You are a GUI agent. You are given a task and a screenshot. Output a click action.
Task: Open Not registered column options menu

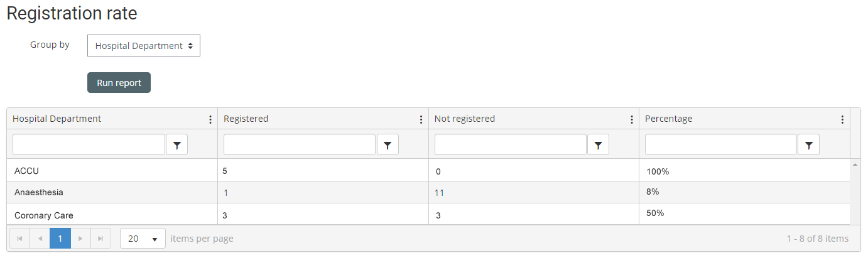[632, 119]
